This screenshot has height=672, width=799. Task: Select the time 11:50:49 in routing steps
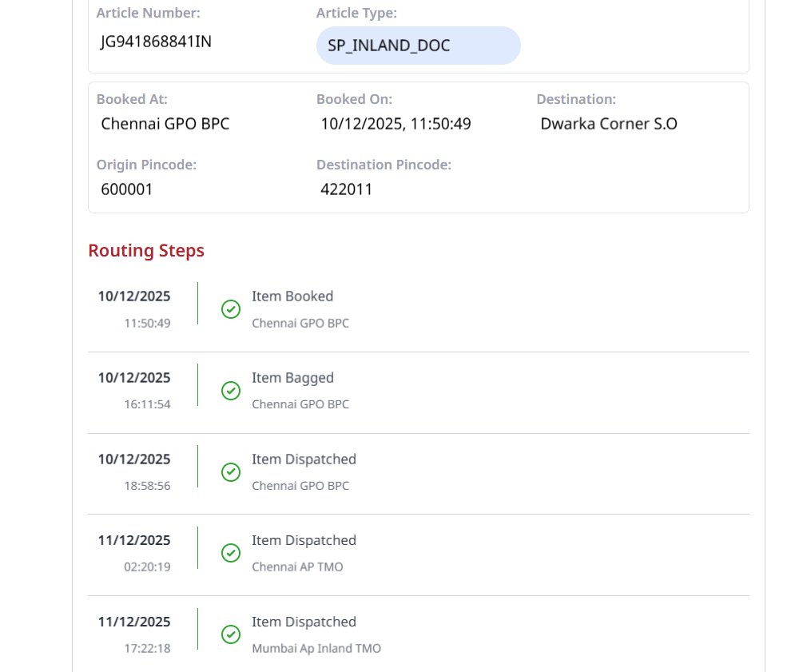pyautogui.click(x=147, y=323)
